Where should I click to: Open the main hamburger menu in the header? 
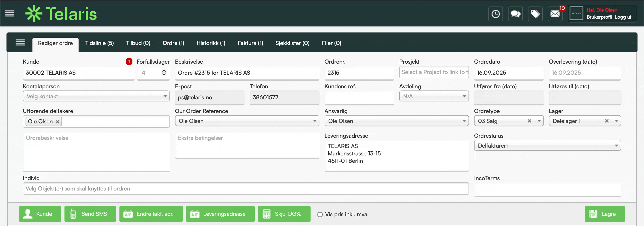coord(10,13)
